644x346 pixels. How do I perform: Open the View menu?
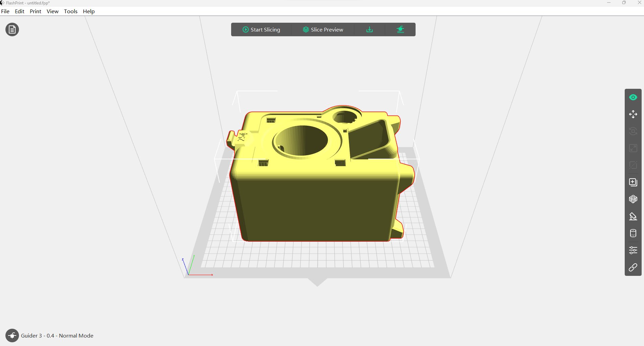(52, 11)
